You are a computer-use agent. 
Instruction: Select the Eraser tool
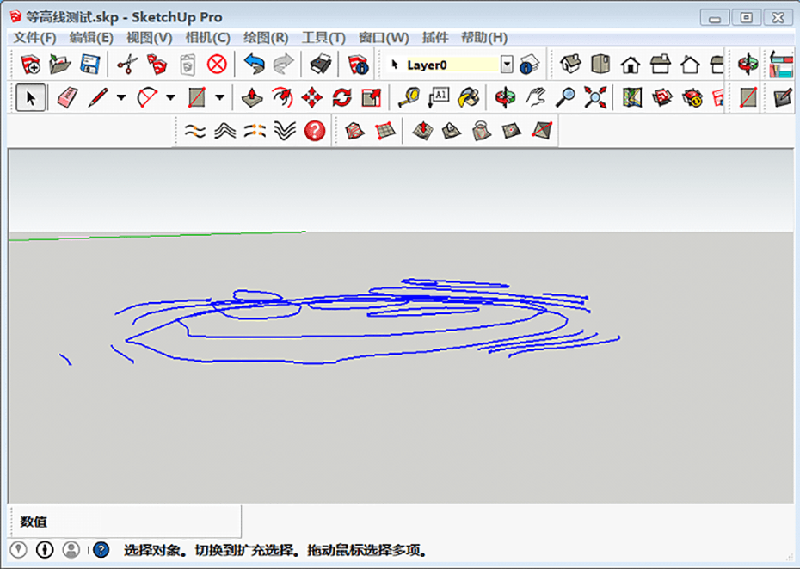(x=67, y=97)
